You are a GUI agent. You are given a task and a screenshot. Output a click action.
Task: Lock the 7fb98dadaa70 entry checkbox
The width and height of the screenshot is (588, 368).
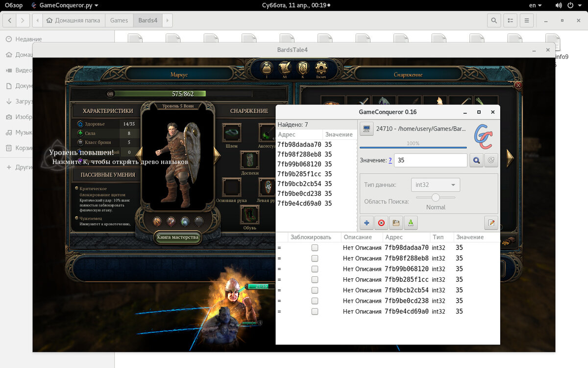(315, 248)
